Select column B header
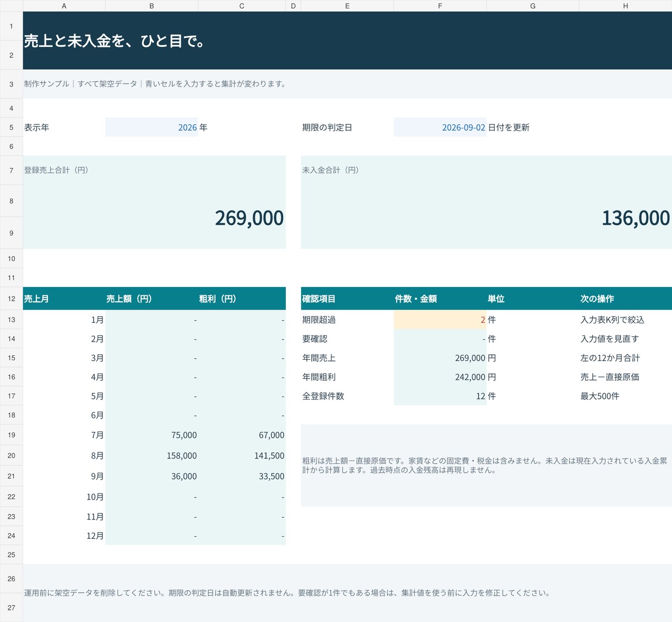This screenshot has height=622, width=672. 151,6
